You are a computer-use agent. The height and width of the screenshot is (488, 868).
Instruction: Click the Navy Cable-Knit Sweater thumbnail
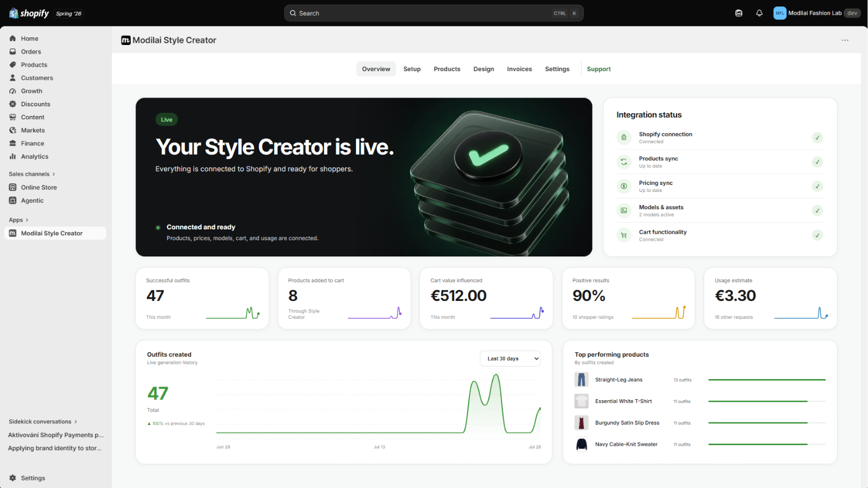582,444
